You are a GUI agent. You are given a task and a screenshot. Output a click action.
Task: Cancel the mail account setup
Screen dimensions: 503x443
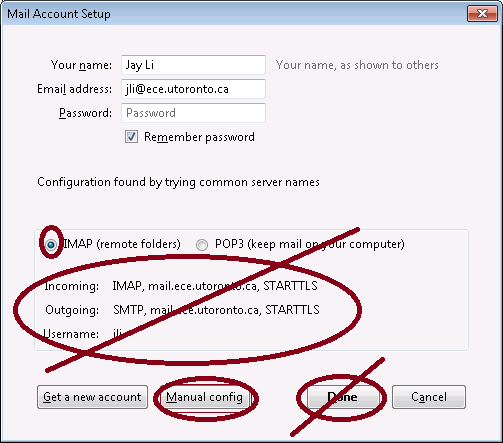point(429,397)
